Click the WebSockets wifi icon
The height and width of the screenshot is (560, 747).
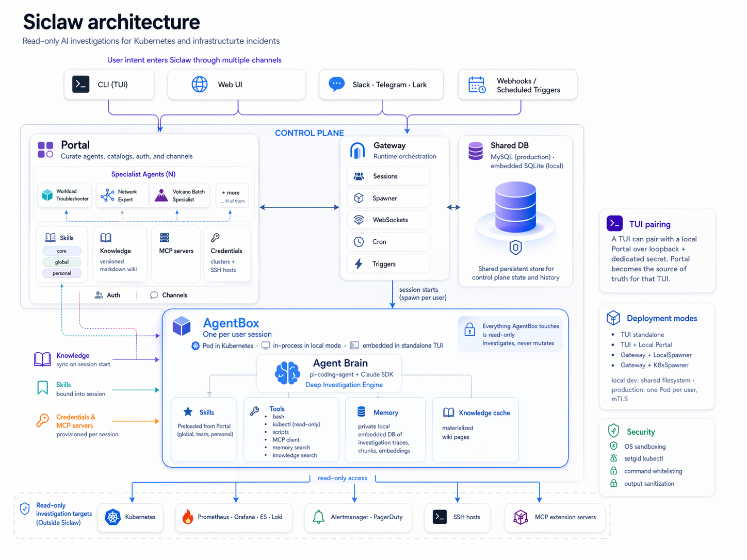pos(359,220)
